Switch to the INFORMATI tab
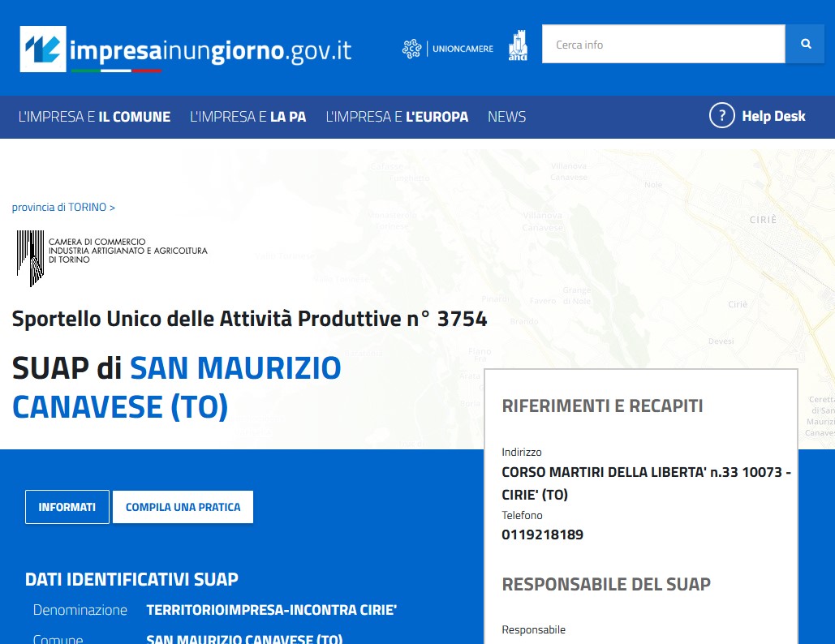835x644 pixels. [x=67, y=507]
